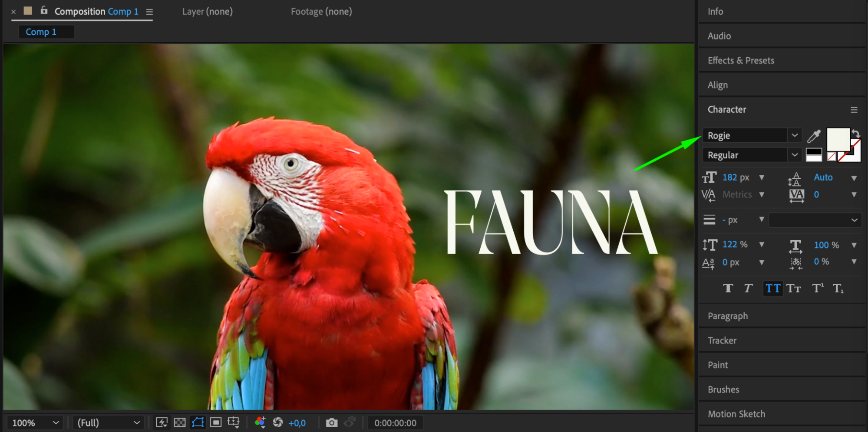Open Fast Previews options
Screen dimensions: 868x432
(x=162, y=422)
